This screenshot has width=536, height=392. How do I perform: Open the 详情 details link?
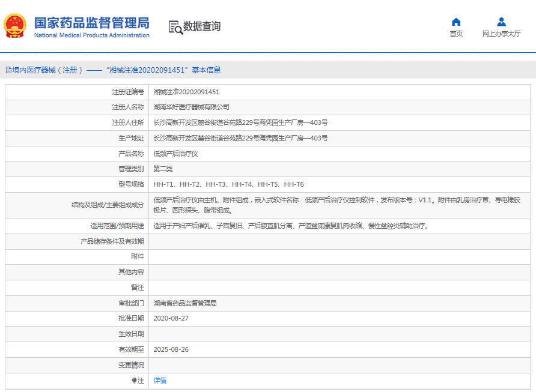pos(160,381)
